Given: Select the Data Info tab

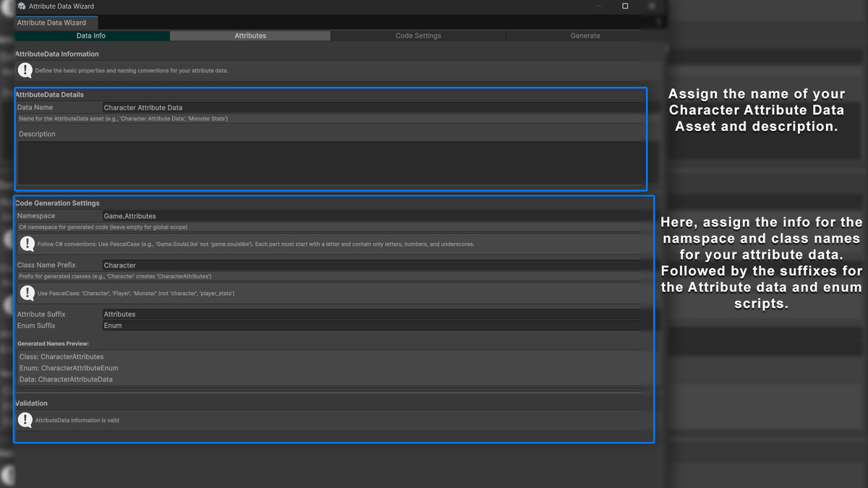Looking at the screenshot, I should (92, 35).
